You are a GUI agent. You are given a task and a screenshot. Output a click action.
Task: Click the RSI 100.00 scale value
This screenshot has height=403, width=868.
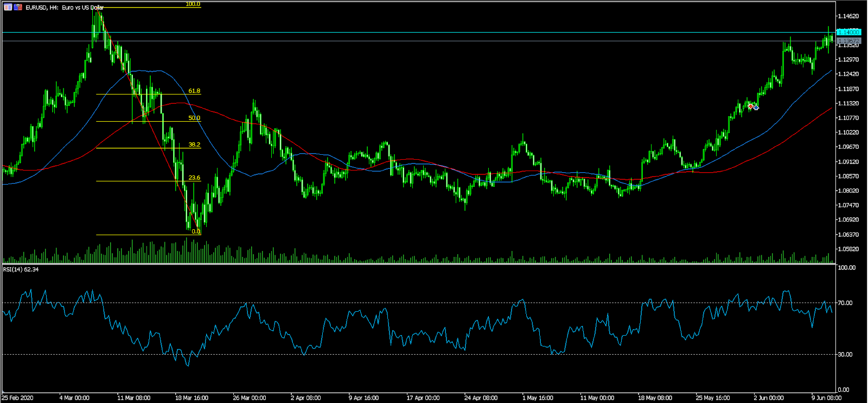pyautogui.click(x=847, y=268)
